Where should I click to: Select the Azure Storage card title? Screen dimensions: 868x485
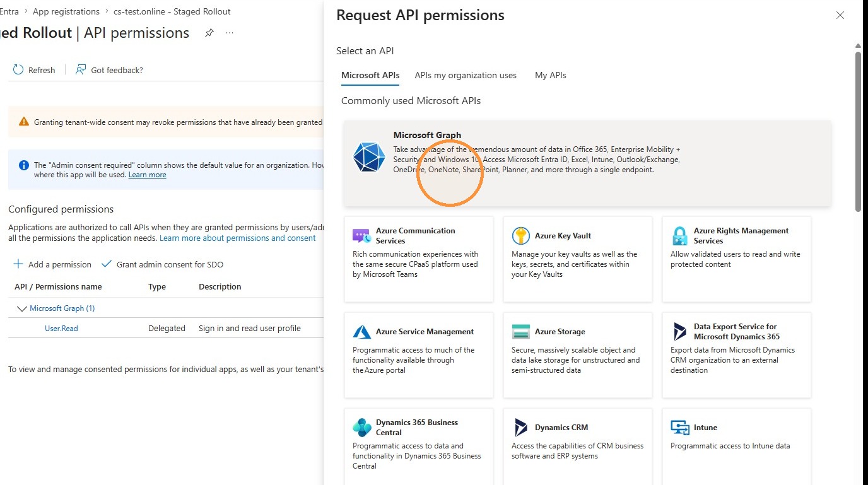[x=560, y=332]
